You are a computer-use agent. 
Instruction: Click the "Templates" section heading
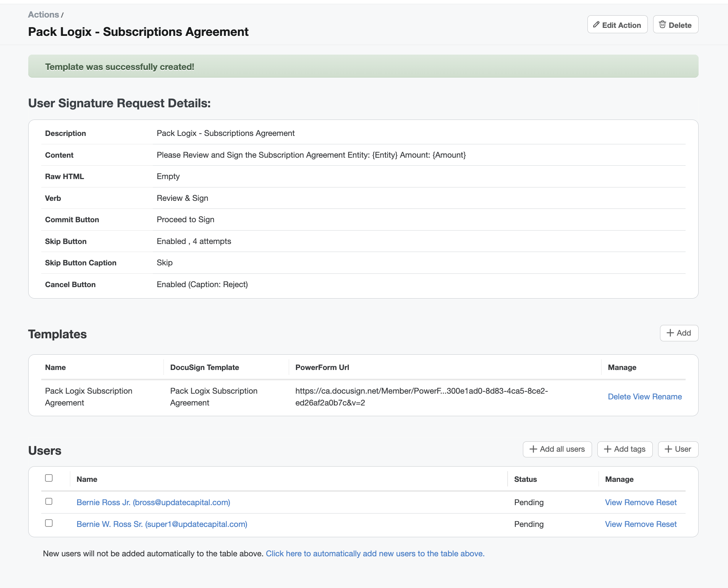[x=58, y=334]
